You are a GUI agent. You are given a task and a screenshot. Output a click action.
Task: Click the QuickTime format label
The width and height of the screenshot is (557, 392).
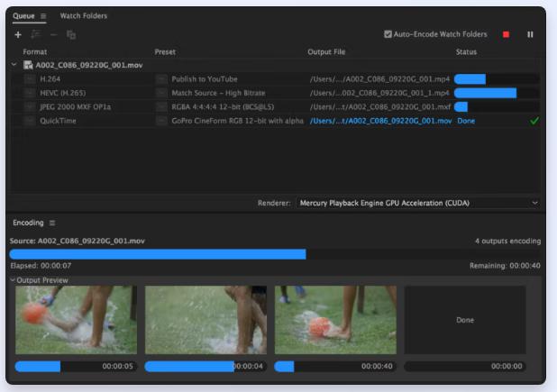pos(58,121)
